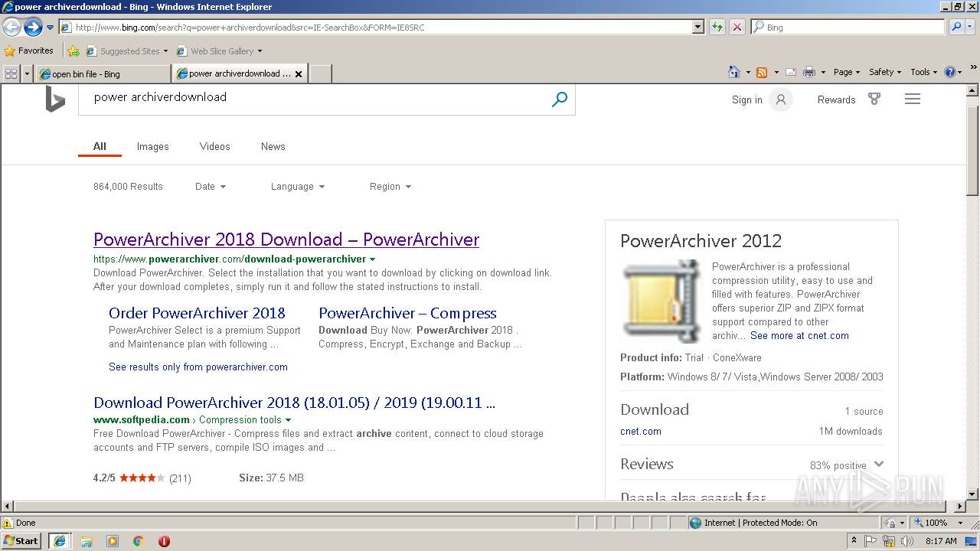Select the News search tab
980x551 pixels.
click(x=273, y=146)
